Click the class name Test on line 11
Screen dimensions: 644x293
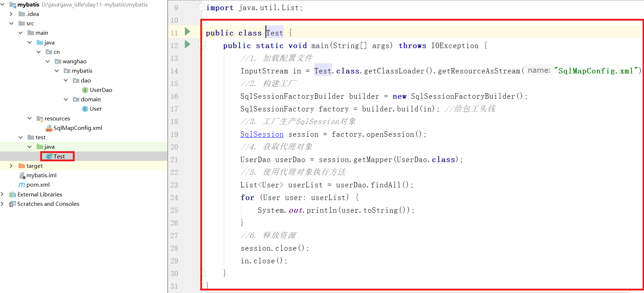click(x=275, y=33)
